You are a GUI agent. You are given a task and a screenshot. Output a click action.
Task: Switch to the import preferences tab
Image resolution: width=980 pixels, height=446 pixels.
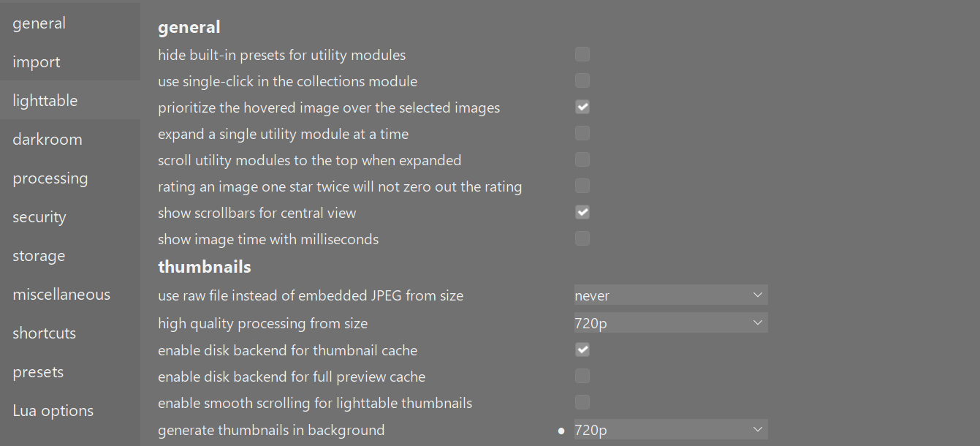click(x=37, y=62)
